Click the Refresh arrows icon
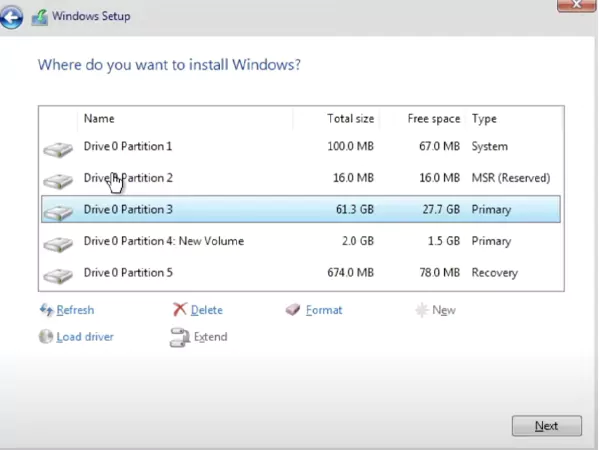 pos(46,310)
